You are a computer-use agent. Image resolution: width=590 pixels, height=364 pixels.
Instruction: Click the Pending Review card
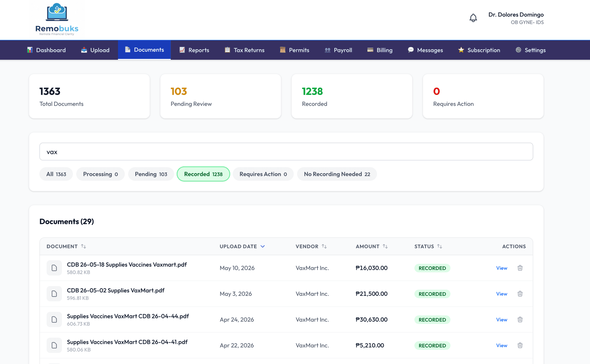tap(221, 96)
